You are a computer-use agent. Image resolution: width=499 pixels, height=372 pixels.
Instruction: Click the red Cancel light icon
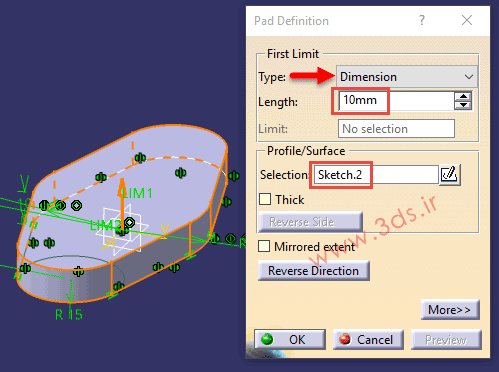[x=345, y=339]
